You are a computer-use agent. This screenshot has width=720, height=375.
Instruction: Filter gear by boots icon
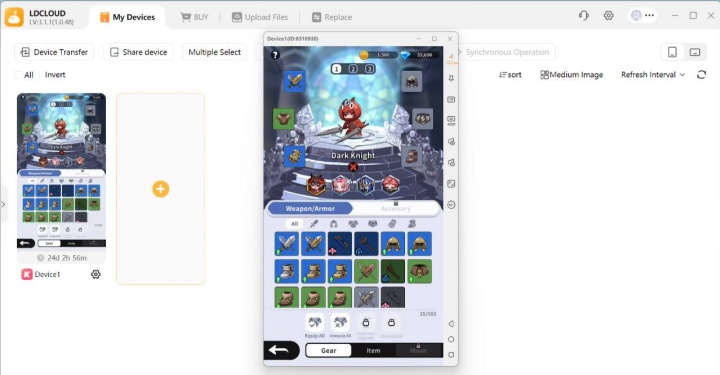pos(411,224)
